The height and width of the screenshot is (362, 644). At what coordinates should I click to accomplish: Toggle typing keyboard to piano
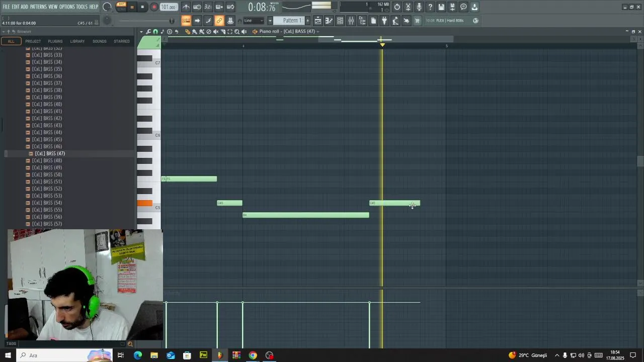coord(186,21)
